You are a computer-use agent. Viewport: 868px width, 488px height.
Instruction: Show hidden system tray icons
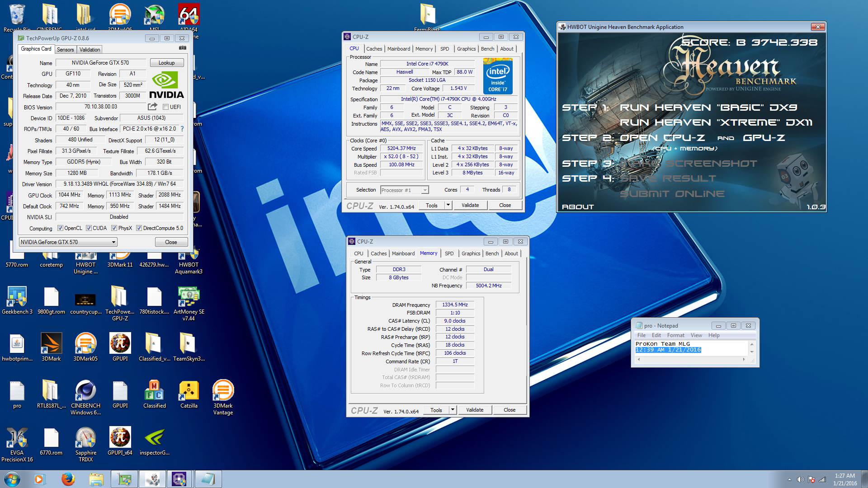789,479
